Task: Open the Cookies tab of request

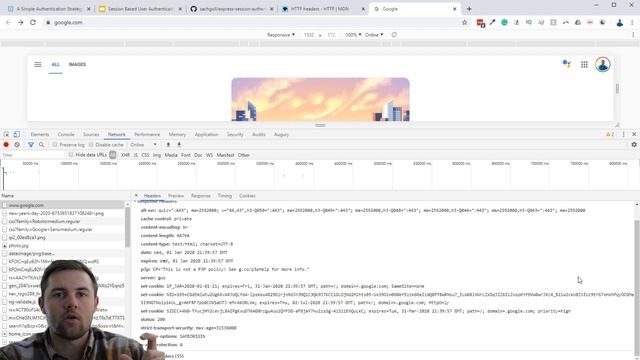Action: [x=247, y=196]
